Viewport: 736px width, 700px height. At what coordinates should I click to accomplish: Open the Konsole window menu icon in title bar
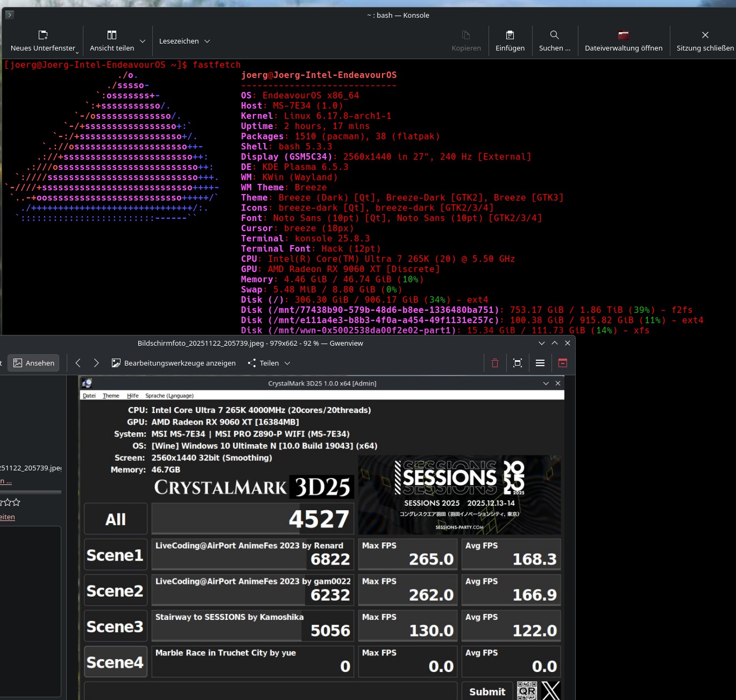(9, 15)
